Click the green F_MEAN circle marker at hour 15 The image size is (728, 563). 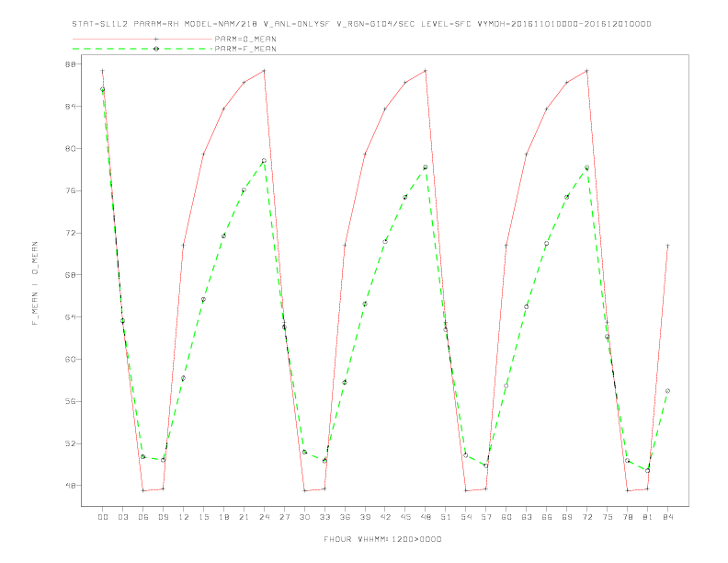pyautogui.click(x=203, y=300)
